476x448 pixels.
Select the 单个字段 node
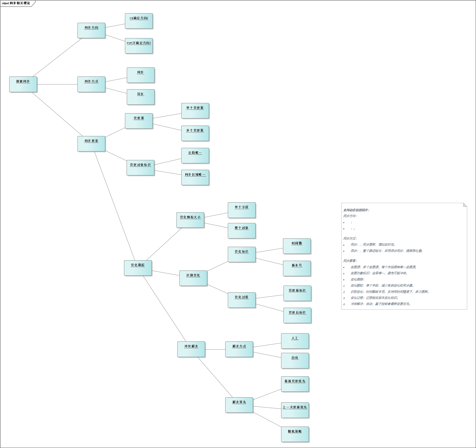tap(242, 210)
